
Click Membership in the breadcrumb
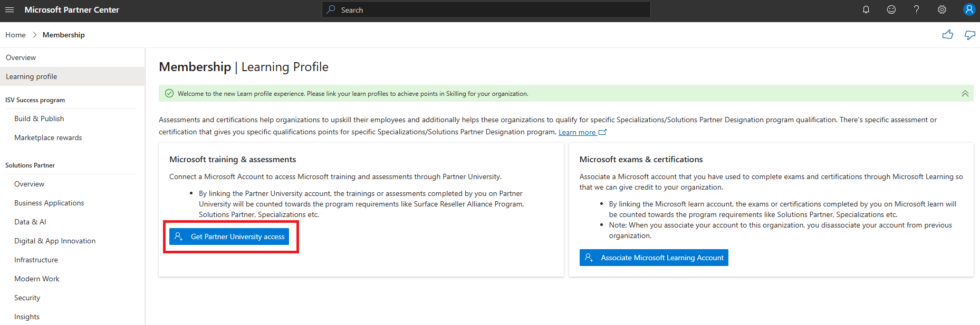tap(64, 35)
